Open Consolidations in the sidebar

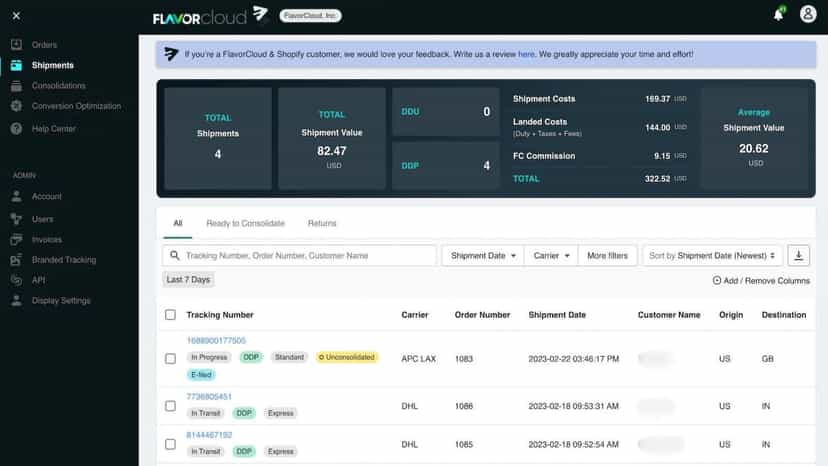tap(58, 86)
